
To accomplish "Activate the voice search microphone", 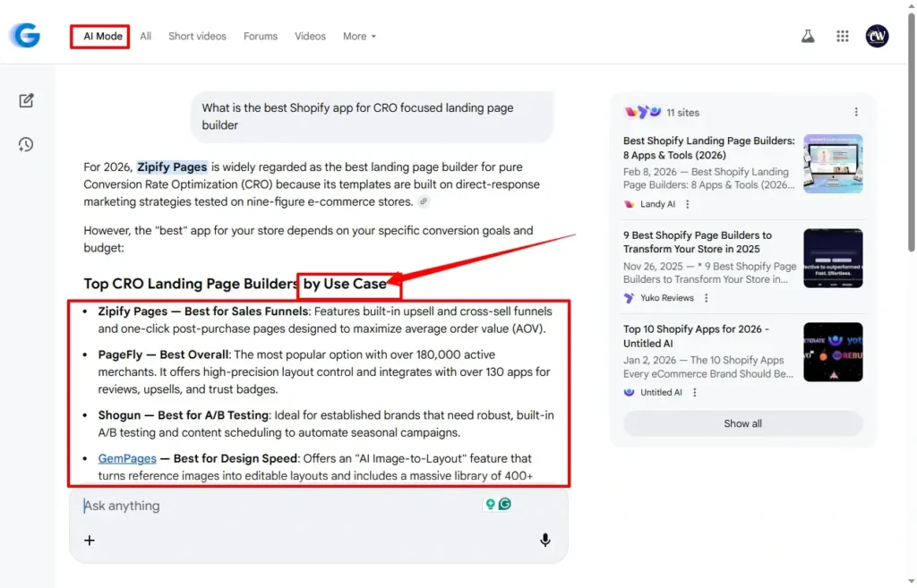I will [545, 540].
